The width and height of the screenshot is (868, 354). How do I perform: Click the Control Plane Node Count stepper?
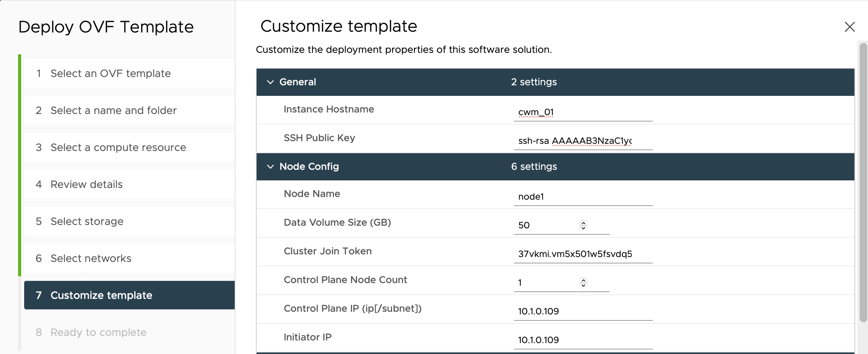(583, 283)
